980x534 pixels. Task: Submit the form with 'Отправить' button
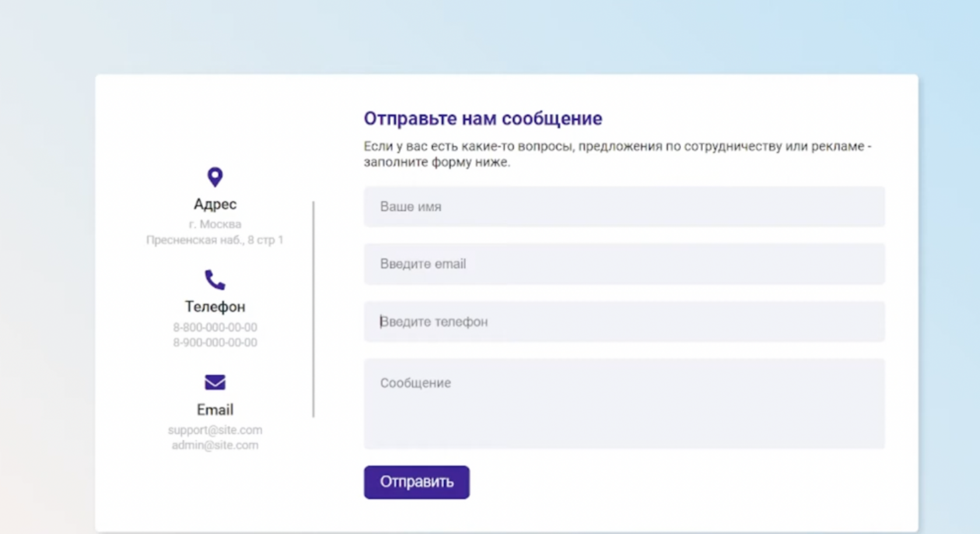pos(416,482)
